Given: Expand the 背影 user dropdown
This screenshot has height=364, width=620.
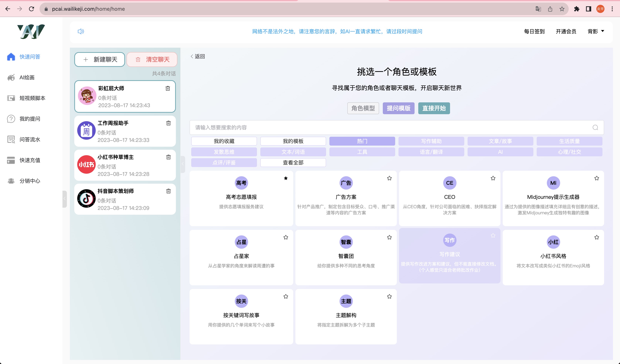Looking at the screenshot, I should [596, 31].
